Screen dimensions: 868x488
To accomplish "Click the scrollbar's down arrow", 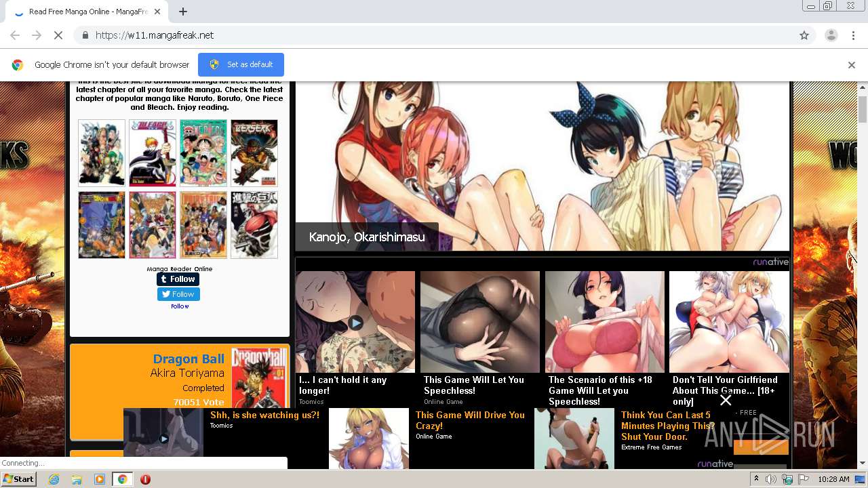I will pos(863,464).
